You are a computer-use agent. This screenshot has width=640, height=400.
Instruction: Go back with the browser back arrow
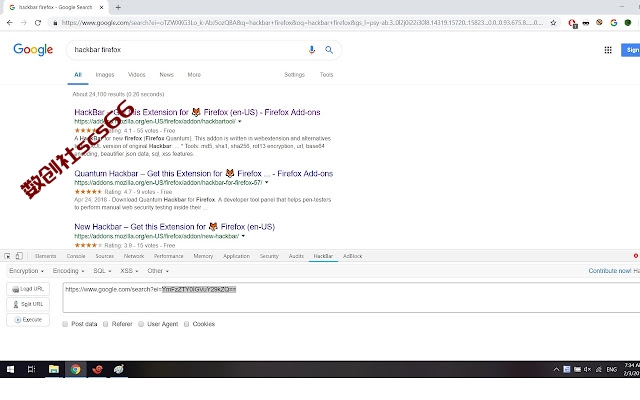click(10, 23)
